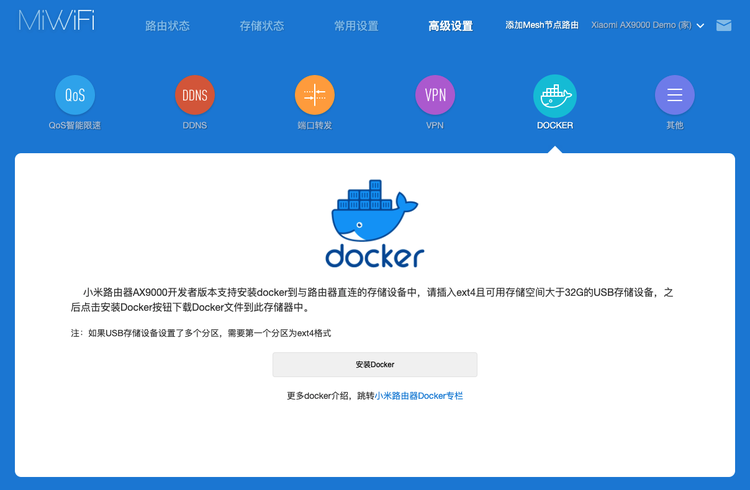Click the MiWiFi logo
The width and height of the screenshot is (750, 490).
click(56, 21)
